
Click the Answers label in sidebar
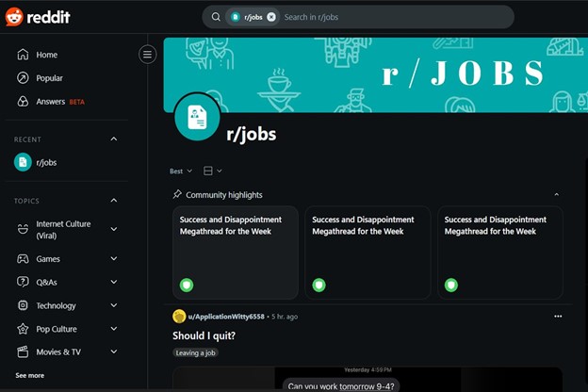point(51,102)
